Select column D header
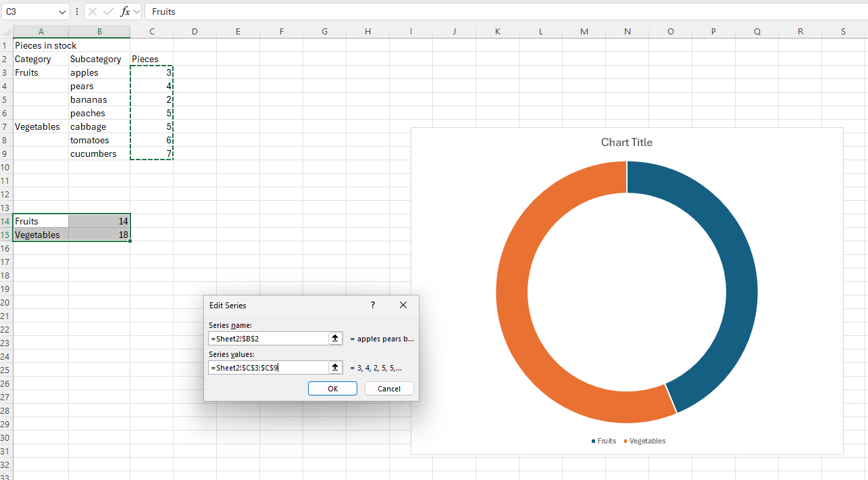Viewport: 868px width, 480px height. pyautogui.click(x=195, y=32)
